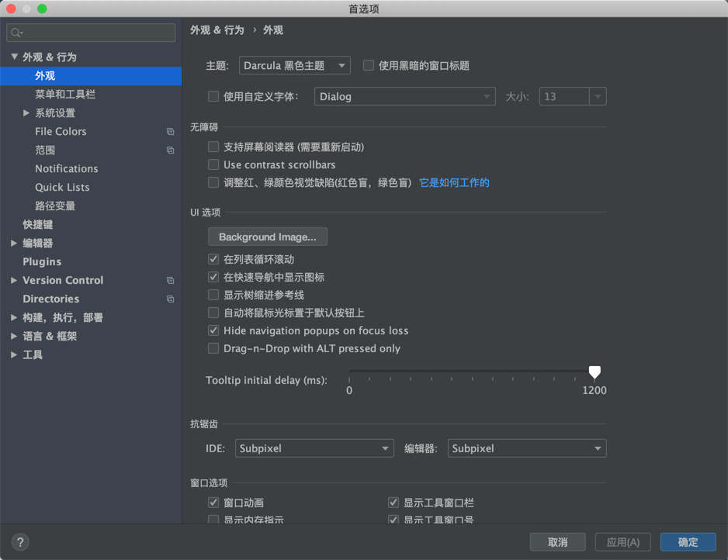Open the IDE Subpixel antialiasing dropdown

tap(314, 448)
